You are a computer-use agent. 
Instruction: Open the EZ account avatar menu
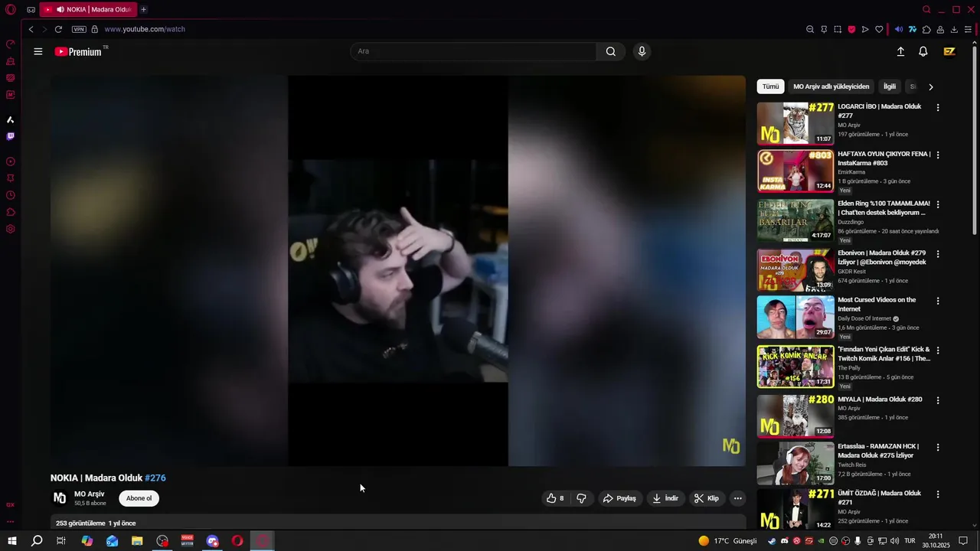(949, 51)
